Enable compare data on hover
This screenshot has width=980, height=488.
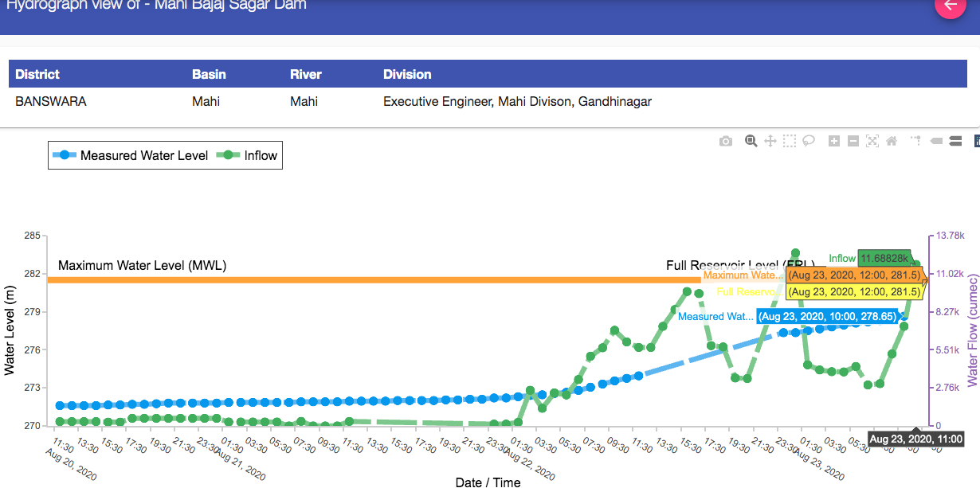click(955, 141)
